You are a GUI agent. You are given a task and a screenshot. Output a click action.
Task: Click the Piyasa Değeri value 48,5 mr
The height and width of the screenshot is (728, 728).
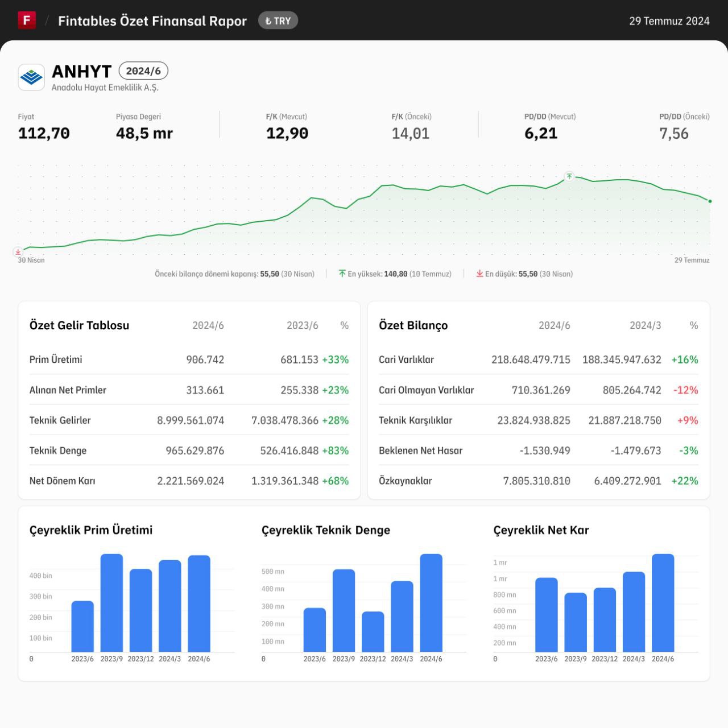coord(144,133)
